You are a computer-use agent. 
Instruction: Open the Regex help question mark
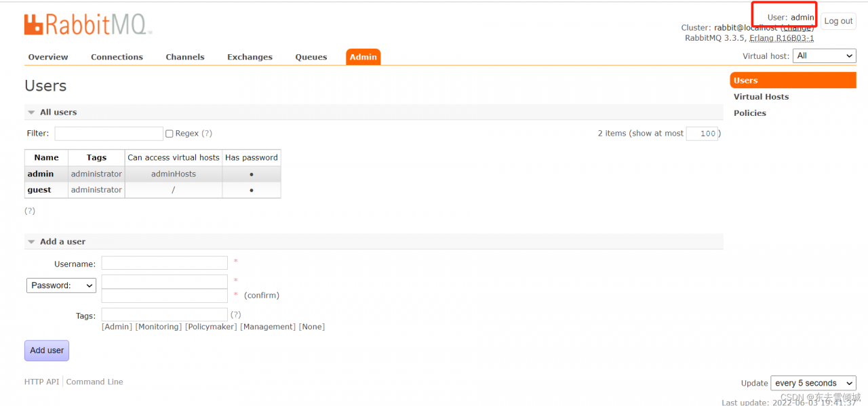point(207,134)
